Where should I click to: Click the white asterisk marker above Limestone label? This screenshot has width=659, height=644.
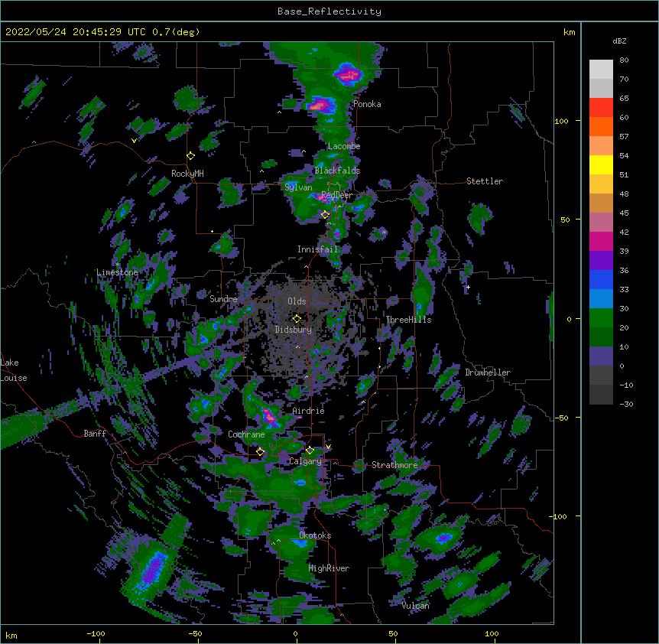117,265
